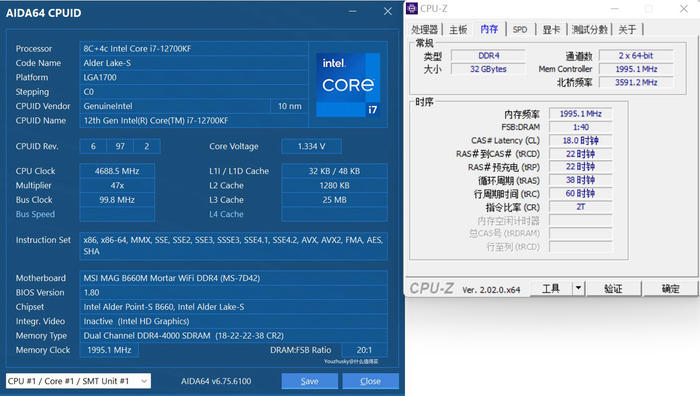Open the SPD tab in CPU-Z
Screen dimensions: 700x396
tap(520, 29)
